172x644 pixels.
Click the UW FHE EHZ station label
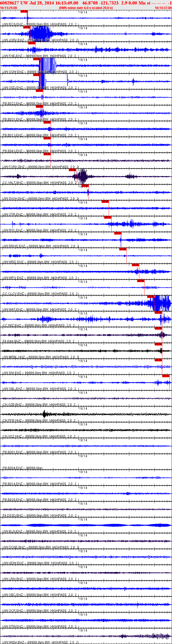[40, 56]
